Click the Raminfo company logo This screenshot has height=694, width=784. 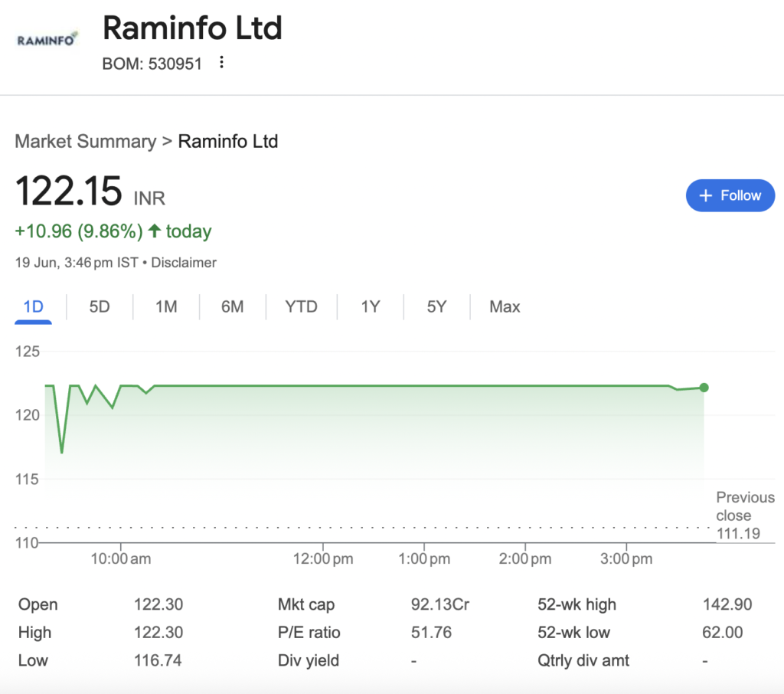pyautogui.click(x=47, y=39)
